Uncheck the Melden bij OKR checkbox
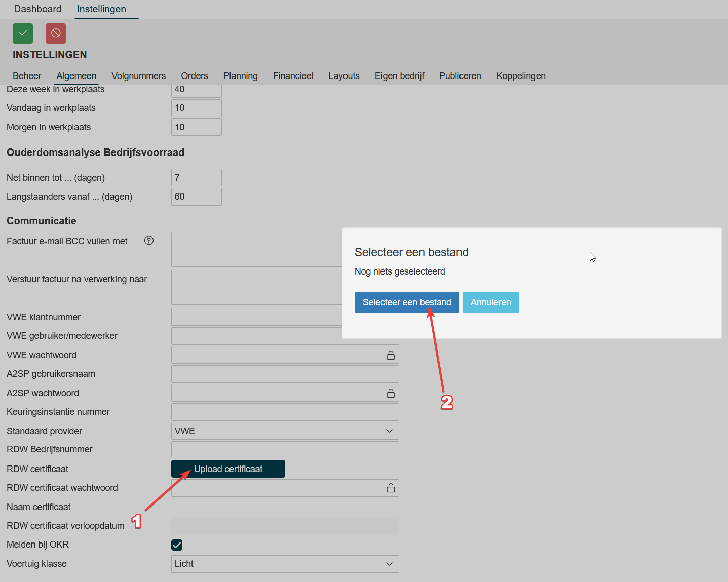 (177, 545)
